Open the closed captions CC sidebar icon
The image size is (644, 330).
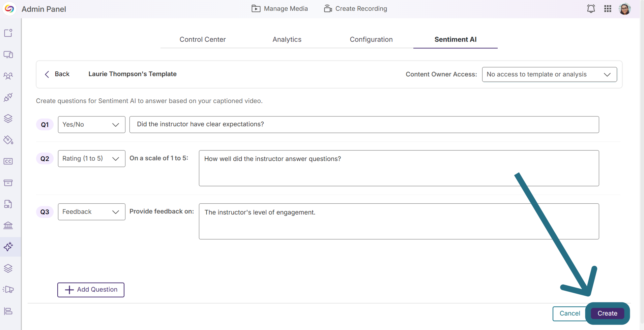(8, 161)
